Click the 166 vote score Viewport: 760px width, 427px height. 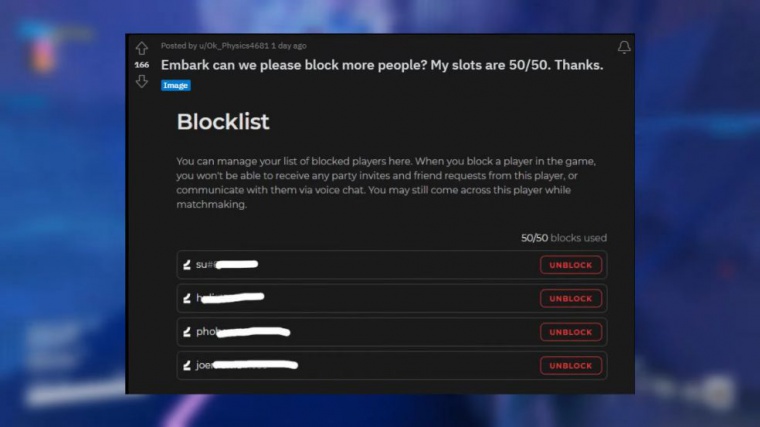(x=142, y=65)
